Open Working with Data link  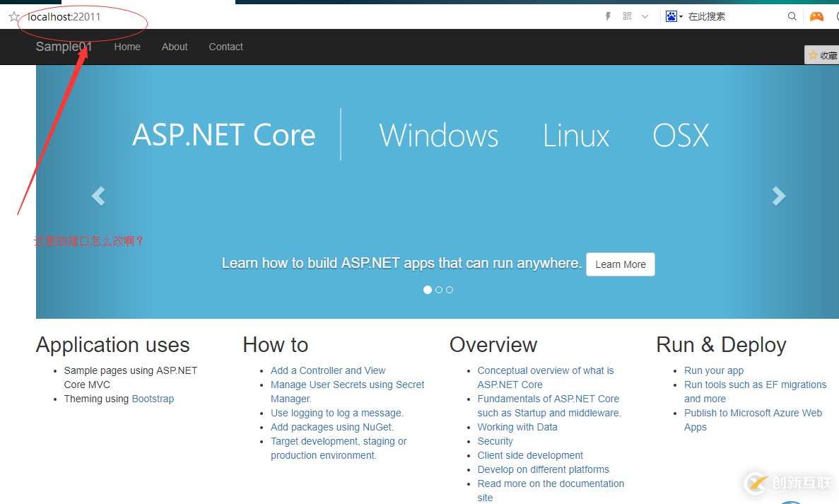coord(517,428)
